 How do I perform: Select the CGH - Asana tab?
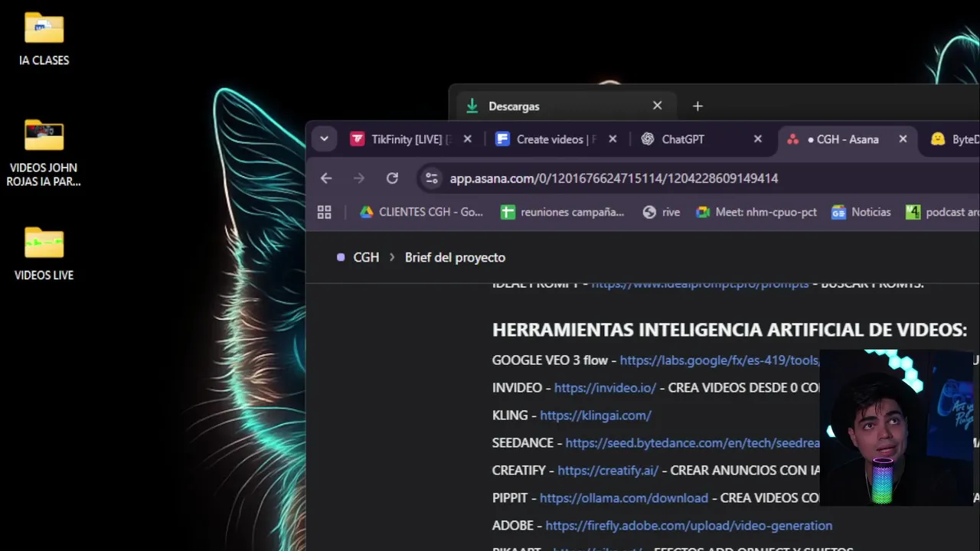point(847,139)
